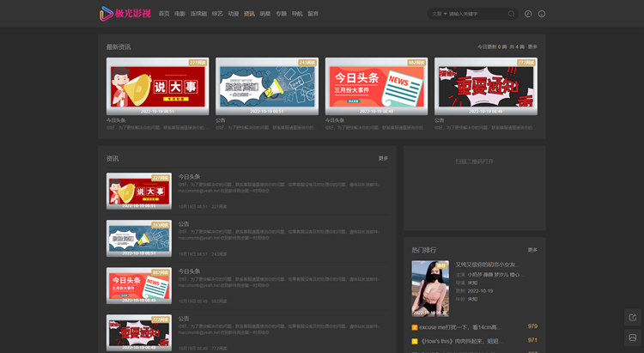Click 更多 in the 热门排行 panel

click(532, 250)
